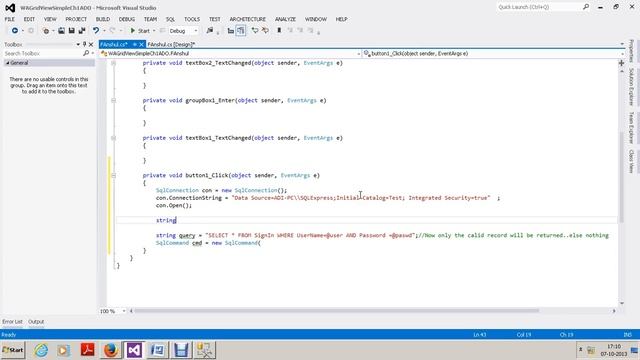Image resolution: width=640 pixels, height=360 pixels.
Task: Launch Internet Explorer from the taskbar
Action: [x=41, y=350]
